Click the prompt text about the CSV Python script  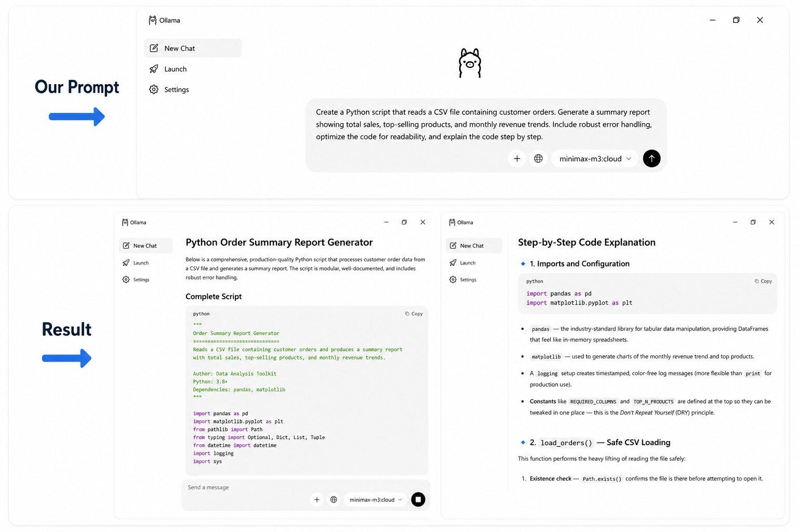[484, 124]
